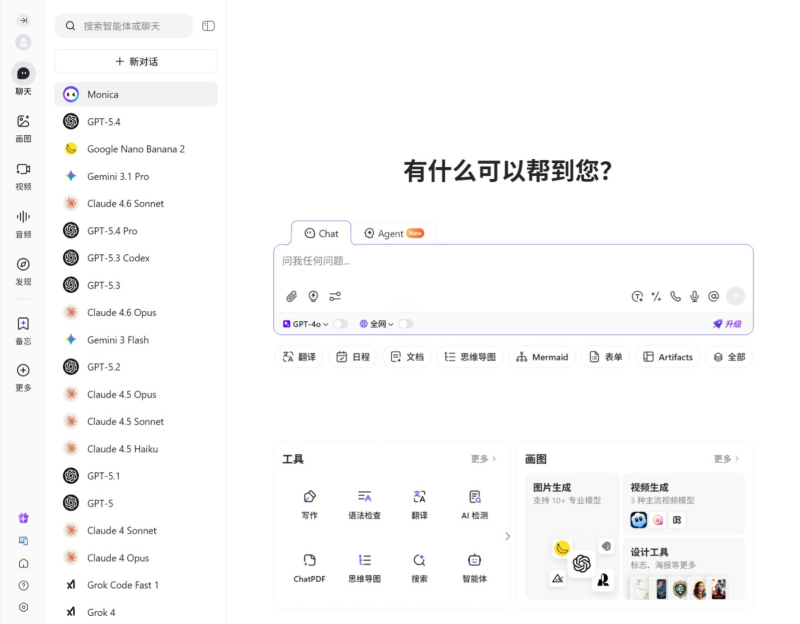Screen dimensions: 800x624
Task: Click the 升级 upgrade link
Action: [727, 324]
